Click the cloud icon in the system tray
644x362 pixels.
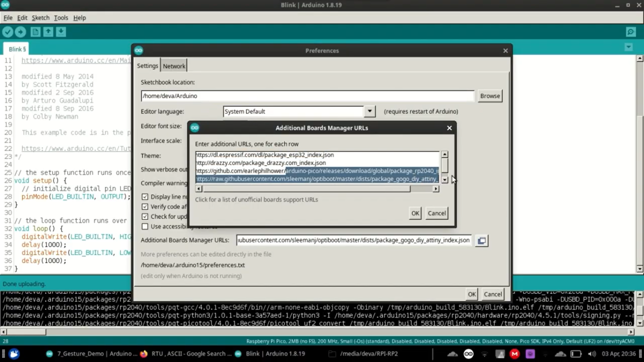click(453, 354)
